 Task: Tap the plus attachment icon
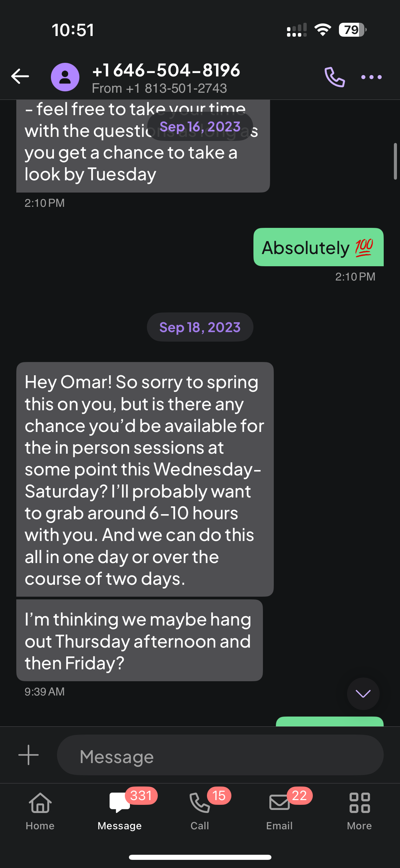[x=28, y=755]
